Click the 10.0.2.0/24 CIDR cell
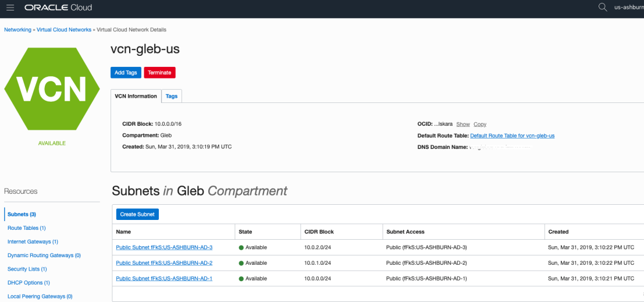 (x=318, y=247)
